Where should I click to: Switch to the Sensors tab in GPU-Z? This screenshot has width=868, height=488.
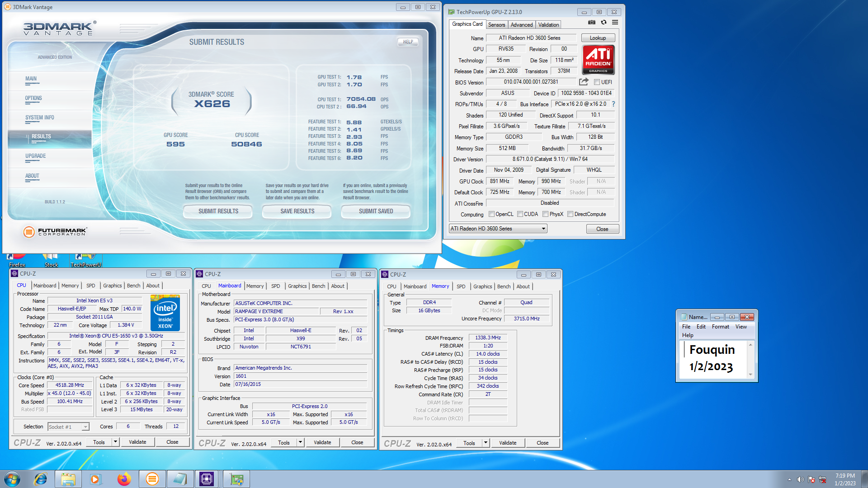point(496,25)
